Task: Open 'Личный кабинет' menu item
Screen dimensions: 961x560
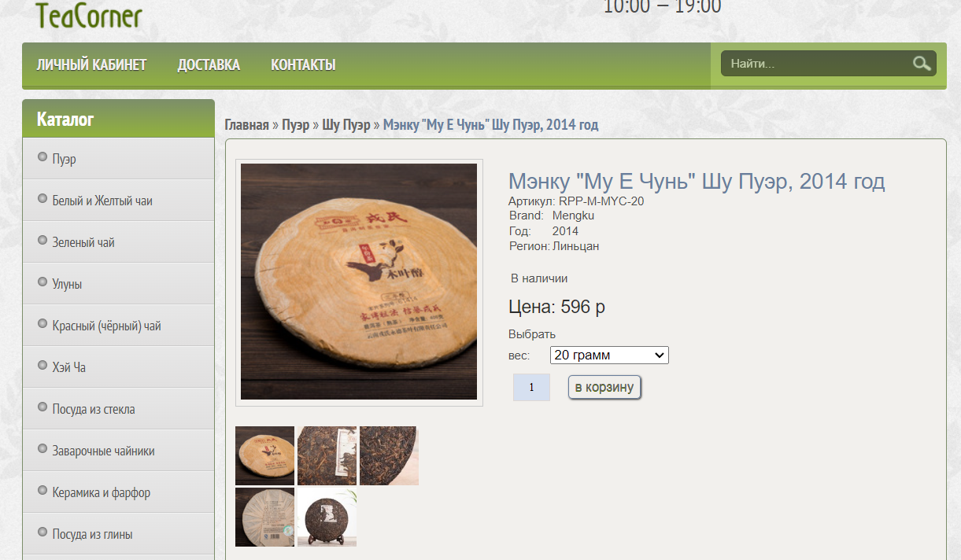Action: [91, 65]
